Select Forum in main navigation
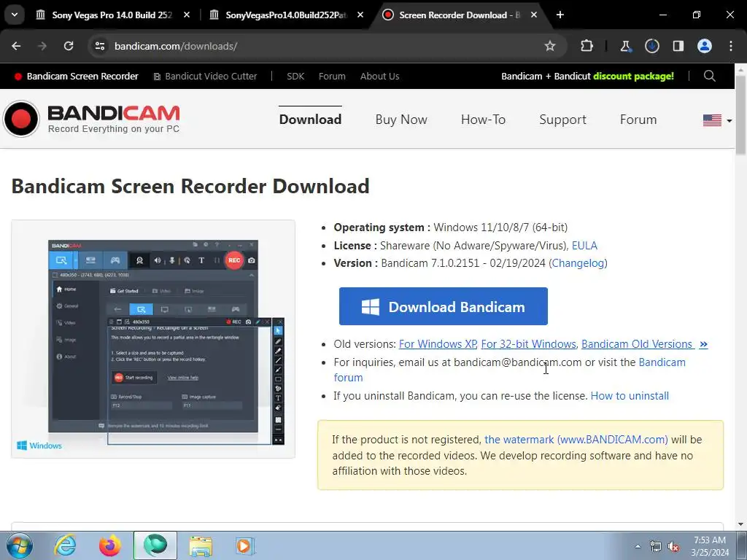The width and height of the screenshot is (747, 560). point(638,120)
